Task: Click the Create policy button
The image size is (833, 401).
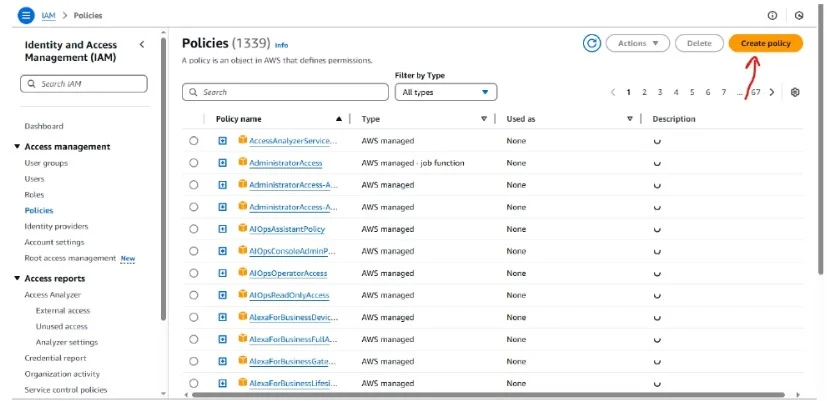Action: click(766, 44)
